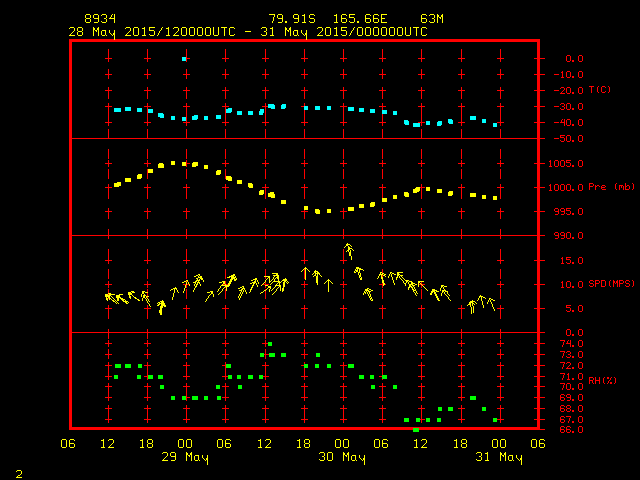Click the 995.0 pressure axis value
The height and width of the screenshot is (480, 640).
568,212
